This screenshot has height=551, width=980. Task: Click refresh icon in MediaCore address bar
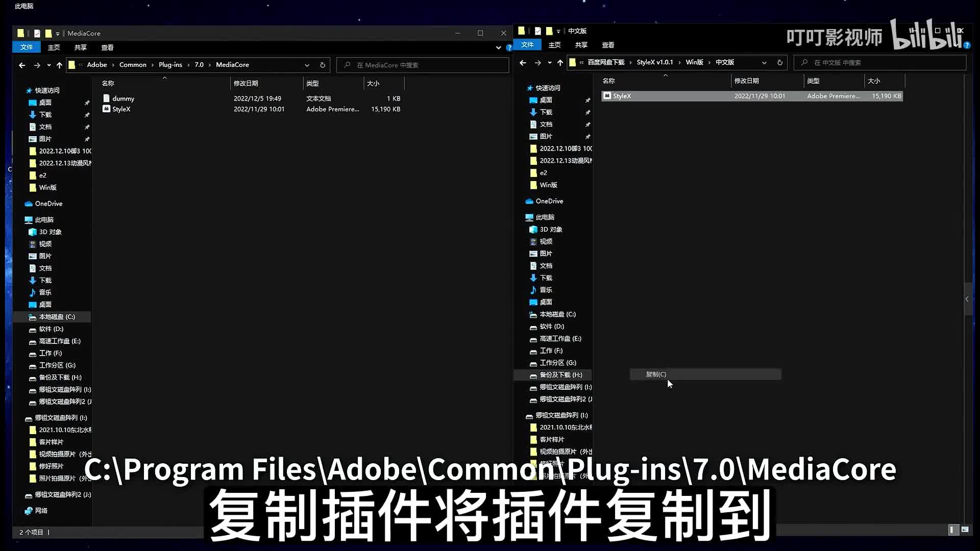tap(322, 65)
